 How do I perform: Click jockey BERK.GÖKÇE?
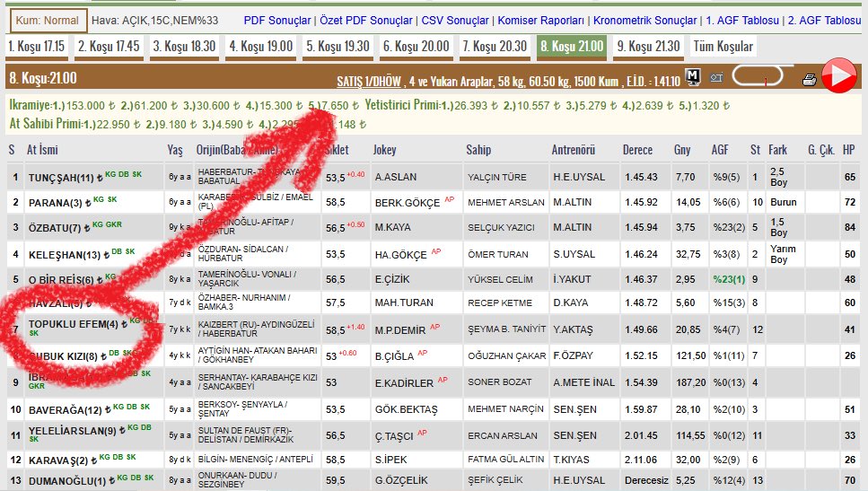click(x=408, y=203)
